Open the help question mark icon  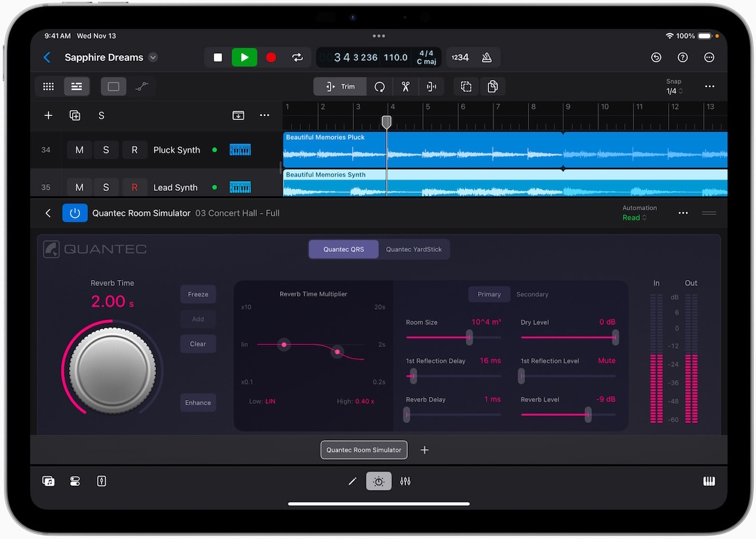coord(683,57)
